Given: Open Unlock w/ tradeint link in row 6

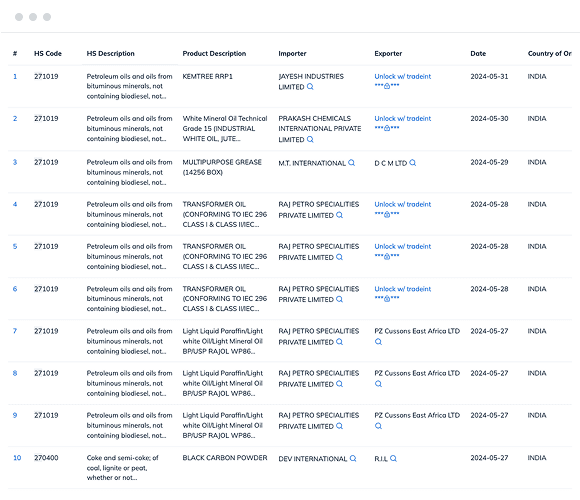Looking at the screenshot, I should point(402,289).
